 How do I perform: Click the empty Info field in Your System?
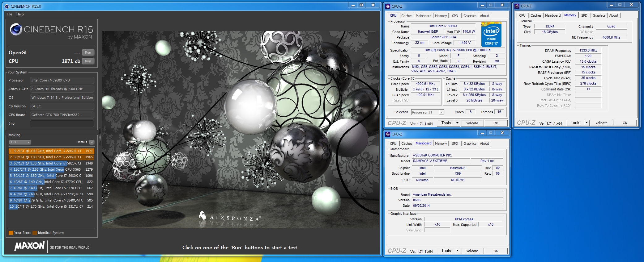click(62, 123)
